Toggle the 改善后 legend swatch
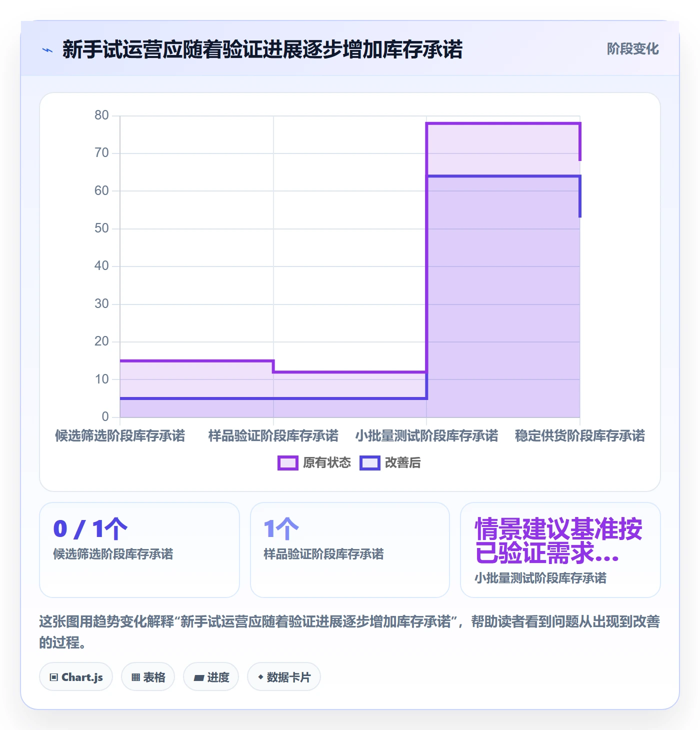 pos(370,463)
